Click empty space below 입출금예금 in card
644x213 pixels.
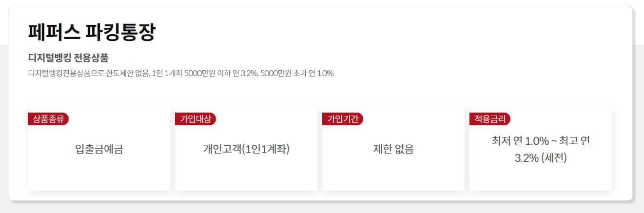[x=99, y=174]
